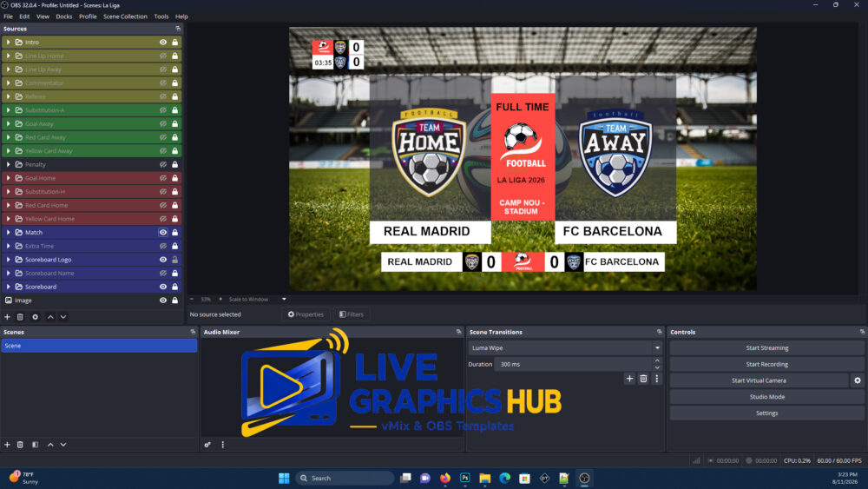Expand the Intro group
This screenshot has width=868, height=489.
pyautogui.click(x=9, y=42)
